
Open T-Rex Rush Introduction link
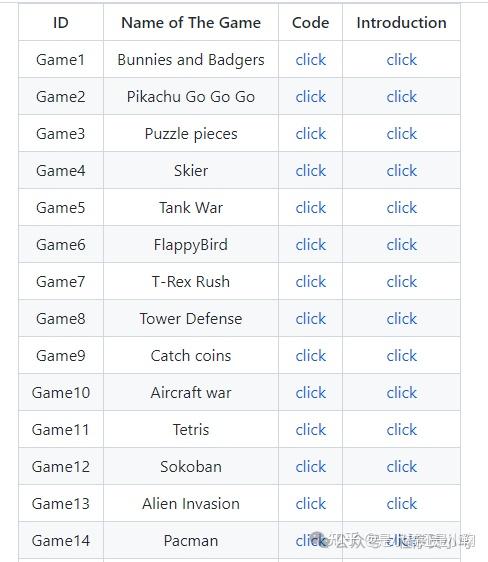pyautogui.click(x=401, y=282)
